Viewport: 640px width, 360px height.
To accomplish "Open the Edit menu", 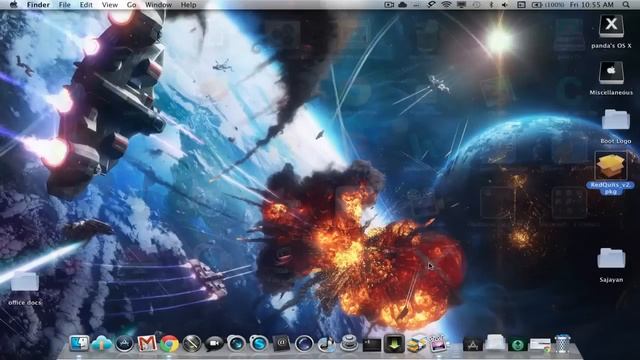I will 86,4.
